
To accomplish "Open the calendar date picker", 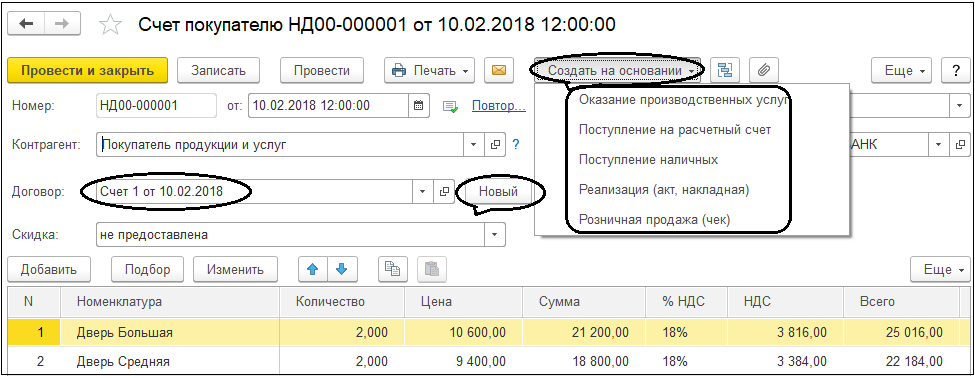I will (418, 106).
